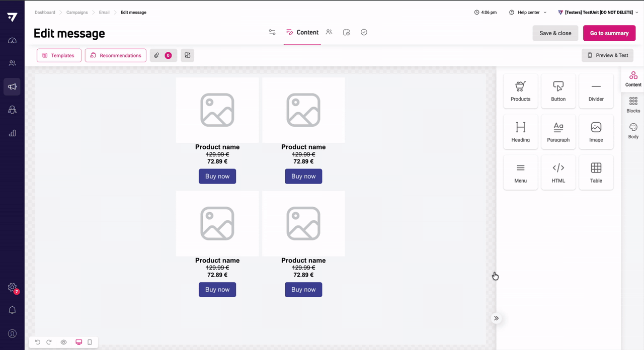The width and height of the screenshot is (644, 350).
Task: Select the bottom-left product image placeholder
Action: pyautogui.click(x=217, y=223)
